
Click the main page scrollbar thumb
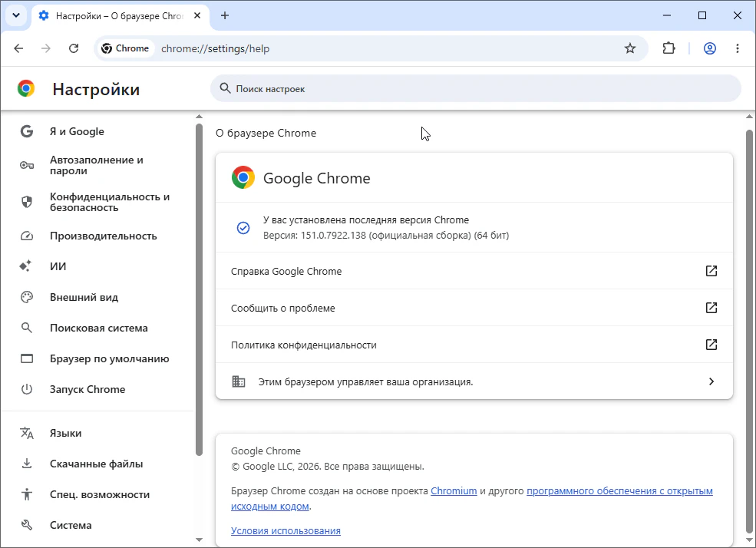pos(749,332)
